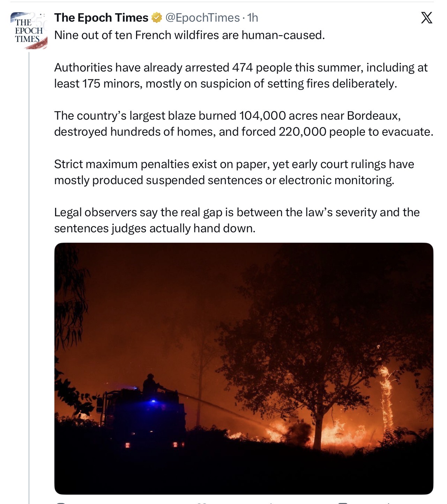This screenshot has width=447, height=504.
Task: Click the gold verified badge
Action: [x=157, y=17]
